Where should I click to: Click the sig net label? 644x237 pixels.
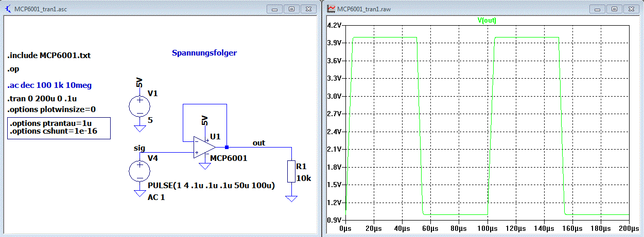click(x=139, y=148)
